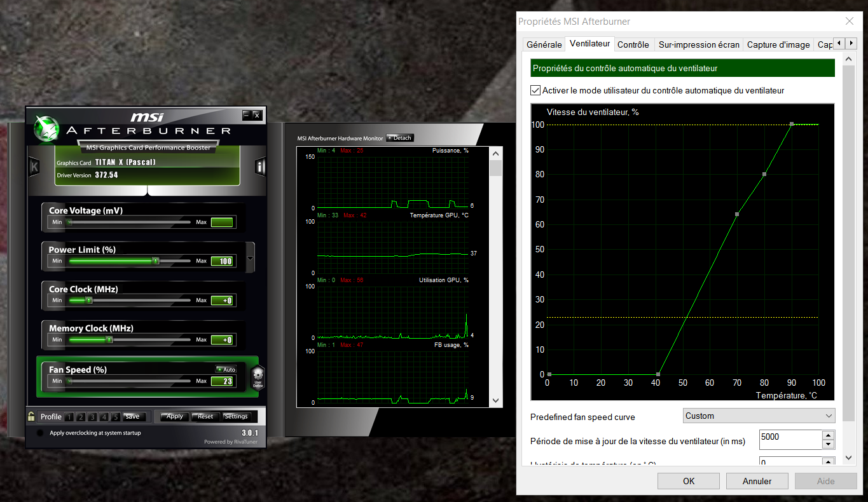Click the Fan Speed value field showing 23

(222, 381)
